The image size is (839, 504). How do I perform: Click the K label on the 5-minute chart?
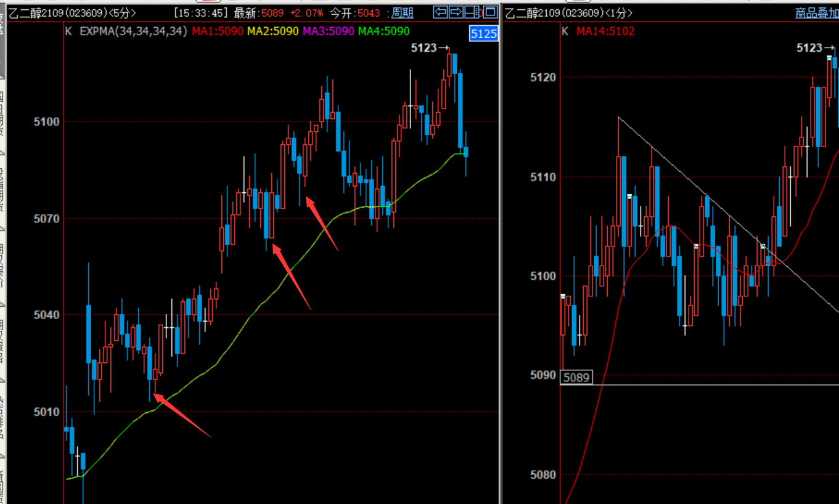click(x=69, y=31)
